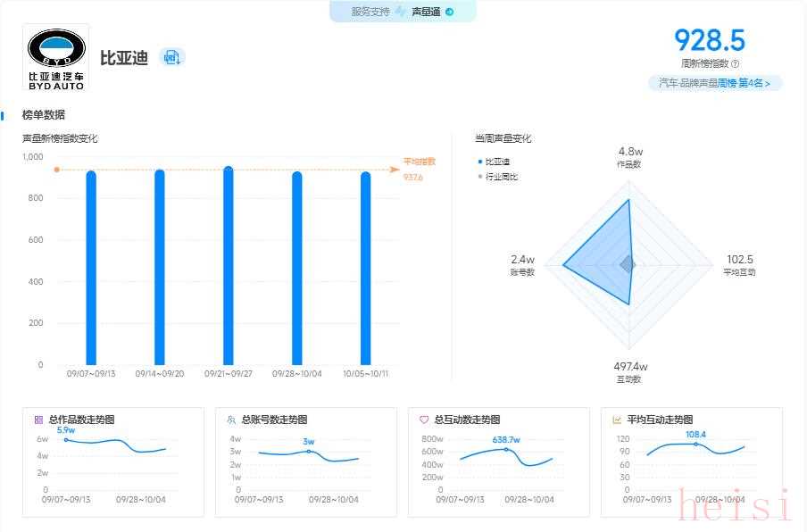Click the heart icon of 总互动数走势图
Screen dimensions: 807x532
click(x=424, y=420)
